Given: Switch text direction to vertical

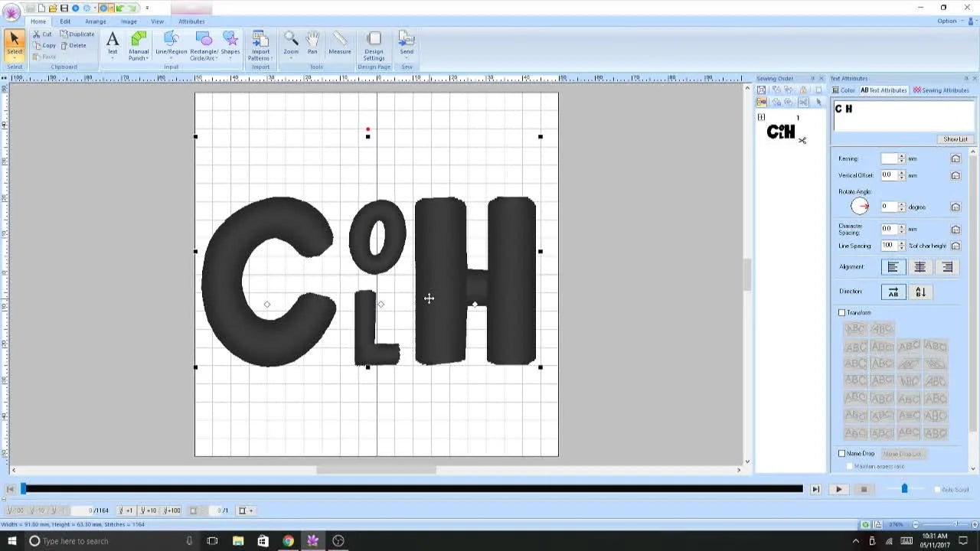Looking at the screenshot, I should click(920, 292).
